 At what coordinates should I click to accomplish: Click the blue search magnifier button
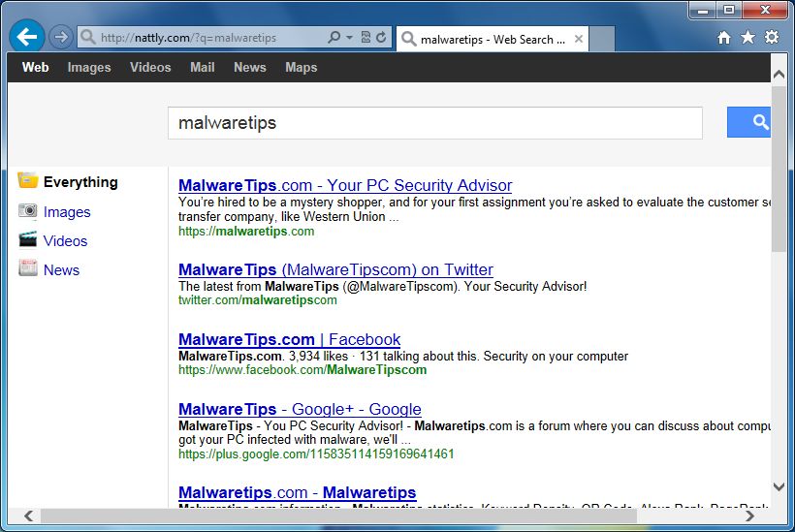coord(748,122)
